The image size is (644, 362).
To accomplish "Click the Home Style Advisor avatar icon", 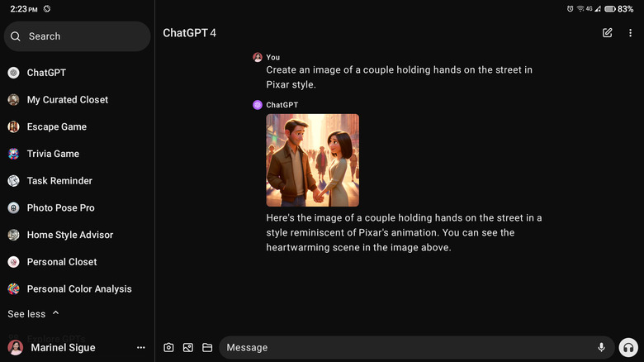I will click(x=13, y=235).
